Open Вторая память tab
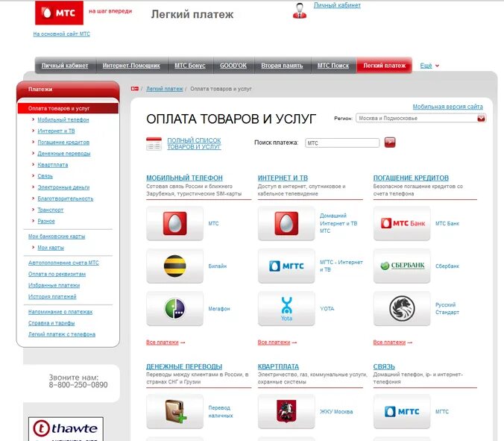The height and width of the screenshot is (441, 504). pyautogui.click(x=282, y=66)
